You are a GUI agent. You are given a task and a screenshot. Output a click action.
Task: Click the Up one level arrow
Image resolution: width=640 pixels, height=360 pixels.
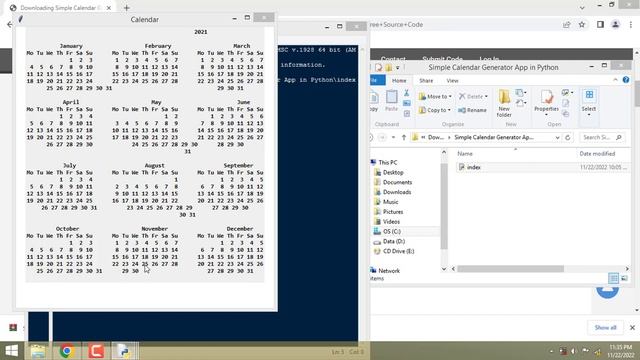coord(404,138)
